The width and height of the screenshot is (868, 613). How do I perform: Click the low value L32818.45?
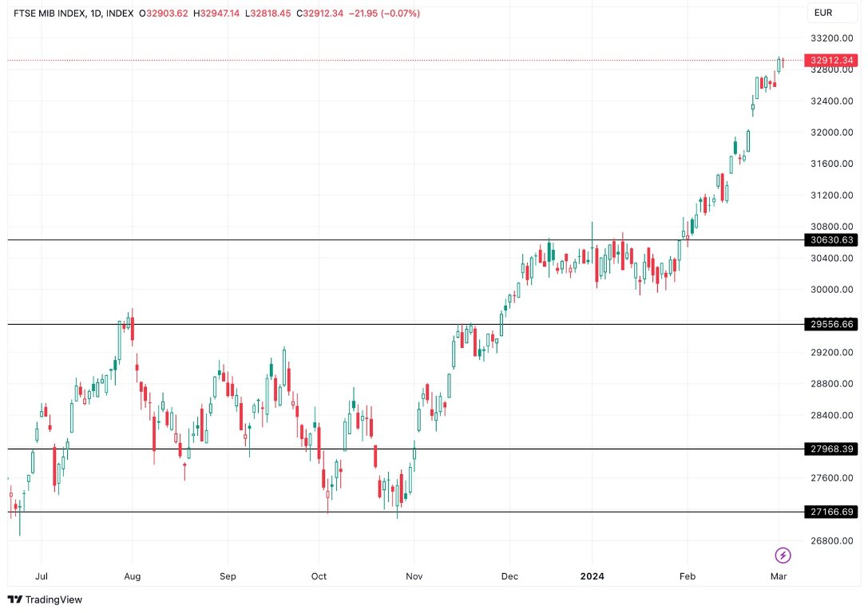[268, 14]
